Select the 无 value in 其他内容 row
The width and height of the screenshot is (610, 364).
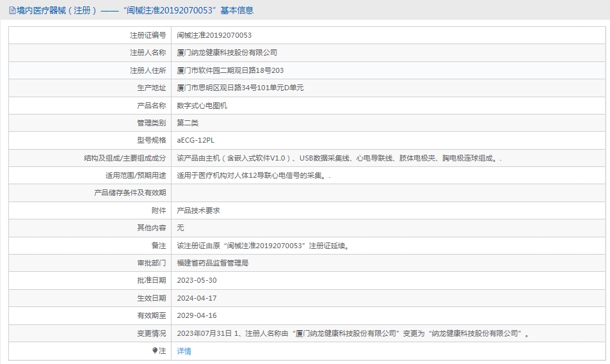click(x=181, y=228)
